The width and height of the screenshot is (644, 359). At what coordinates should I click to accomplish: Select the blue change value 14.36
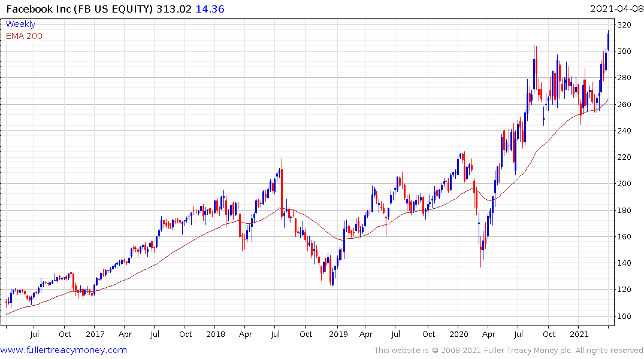[210, 9]
